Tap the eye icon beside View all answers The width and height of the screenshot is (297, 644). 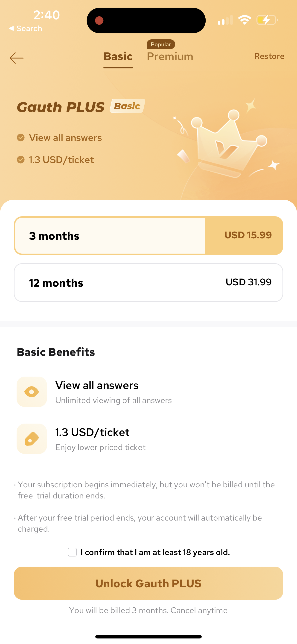pyautogui.click(x=32, y=392)
